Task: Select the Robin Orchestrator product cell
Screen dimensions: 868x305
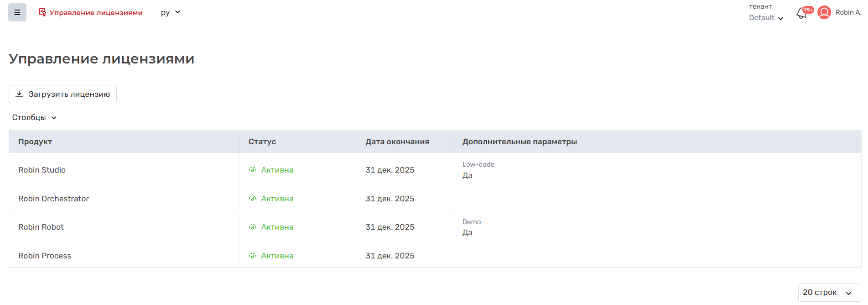Action: (x=53, y=199)
